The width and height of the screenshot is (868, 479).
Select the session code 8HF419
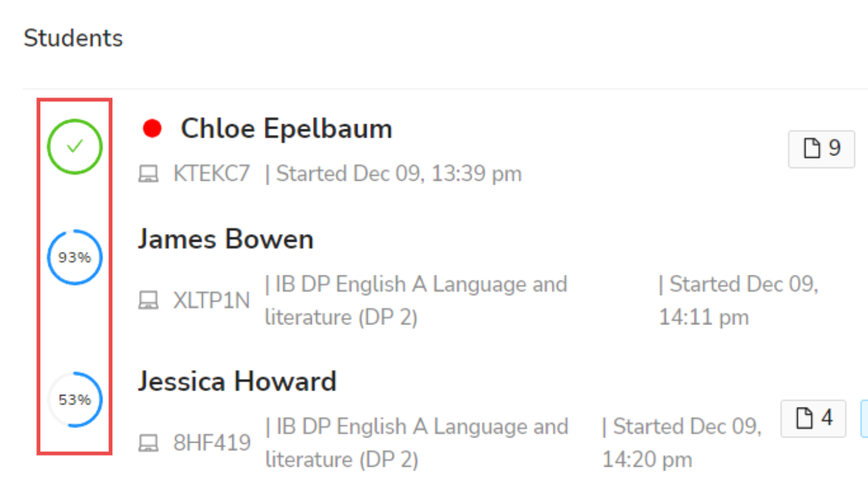(212, 443)
